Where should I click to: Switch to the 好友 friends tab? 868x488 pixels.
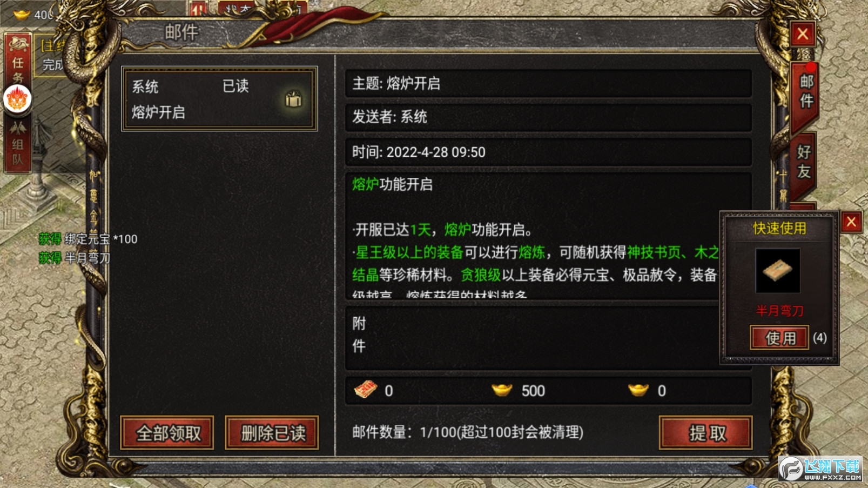click(x=803, y=162)
